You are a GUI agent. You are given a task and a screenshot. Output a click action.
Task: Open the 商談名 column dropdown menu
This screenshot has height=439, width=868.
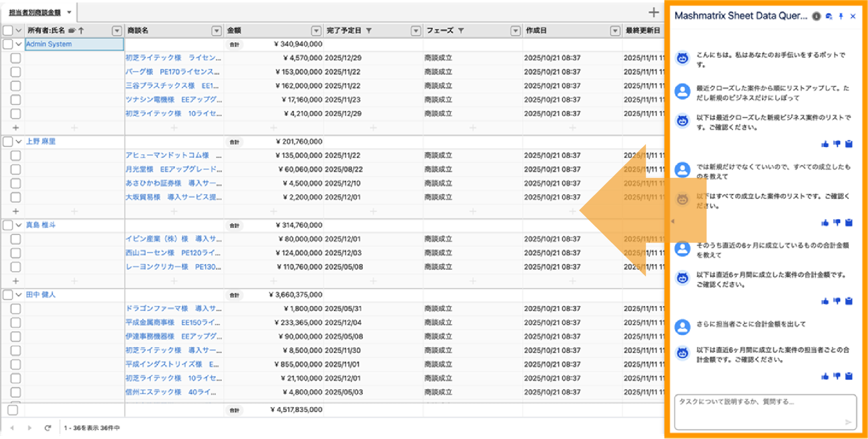coord(217,31)
